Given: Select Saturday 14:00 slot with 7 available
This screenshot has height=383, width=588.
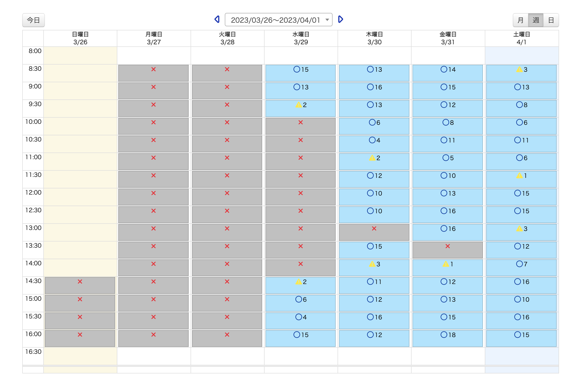Looking at the screenshot, I should [521, 267].
